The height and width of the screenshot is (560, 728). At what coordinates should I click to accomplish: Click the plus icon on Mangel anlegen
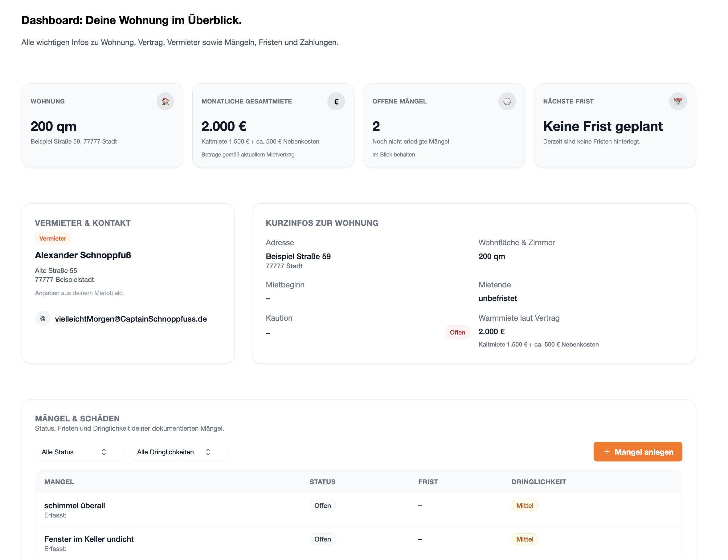pos(607,452)
